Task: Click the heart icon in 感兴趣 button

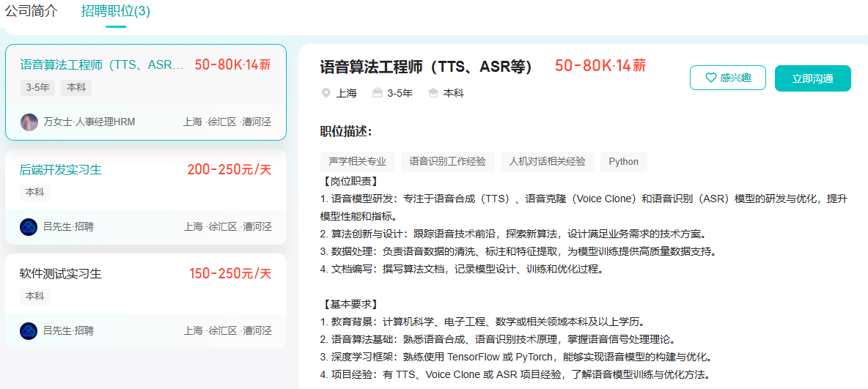Action: tap(710, 78)
